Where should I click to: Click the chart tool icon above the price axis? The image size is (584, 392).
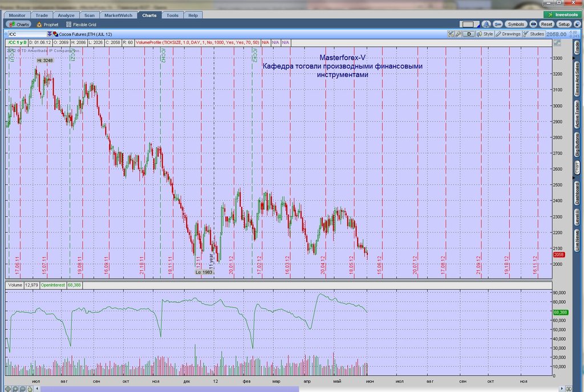click(557, 43)
